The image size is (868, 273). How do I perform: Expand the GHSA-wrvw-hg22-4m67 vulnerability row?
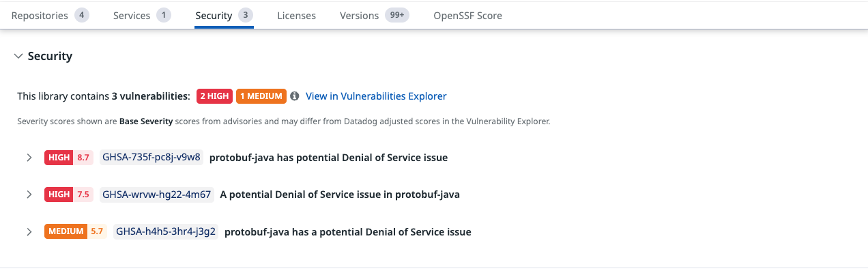click(x=29, y=195)
